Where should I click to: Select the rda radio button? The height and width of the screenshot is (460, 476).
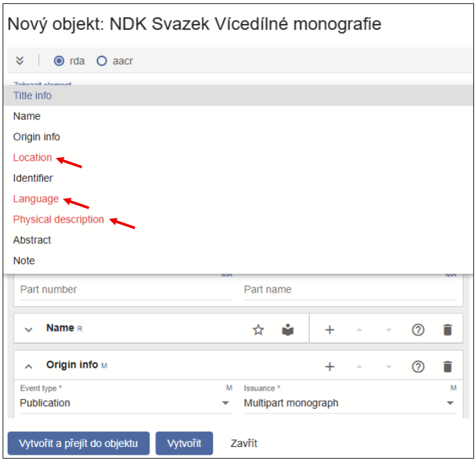(x=59, y=61)
